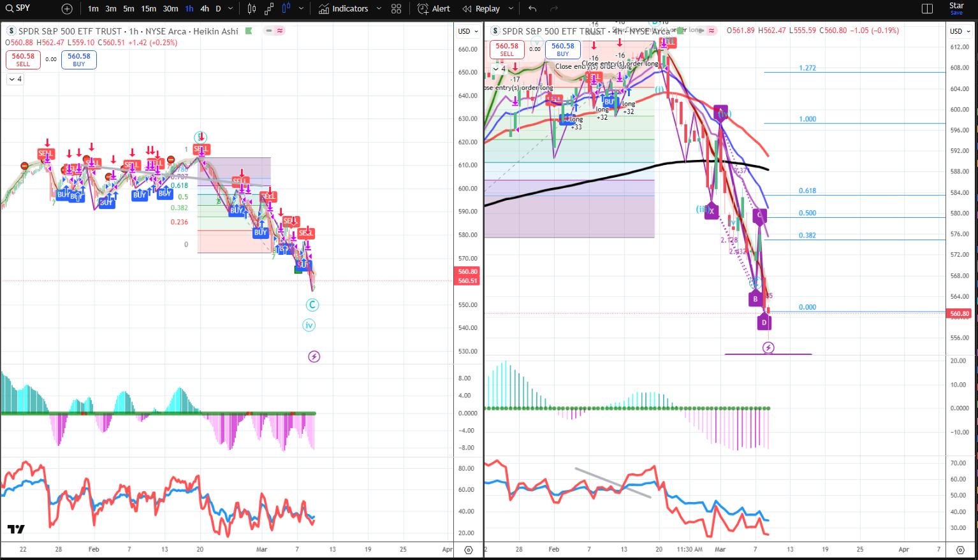Expand the 4 indicators legend on left chart

point(15,79)
